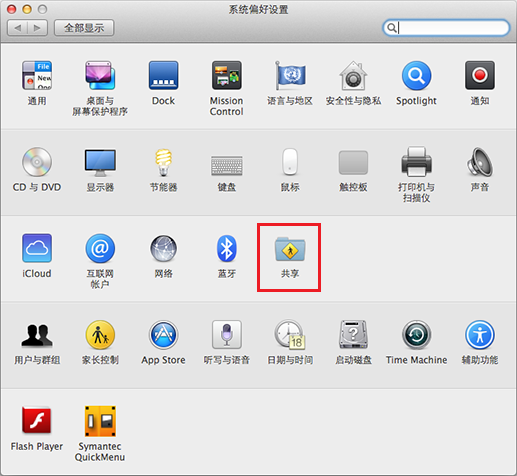This screenshot has height=476, width=517.
Task: Open the iCloud preferences pane
Action: [37, 248]
